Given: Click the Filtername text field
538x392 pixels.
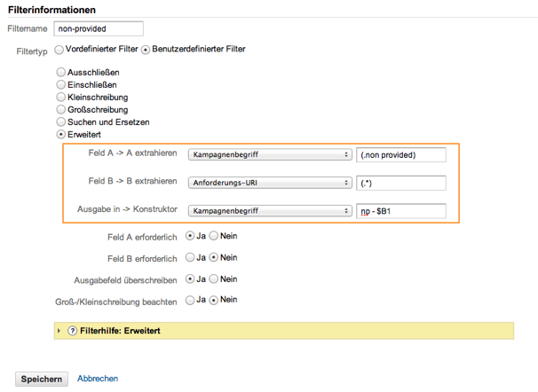Looking at the screenshot, I should click(x=91, y=29).
